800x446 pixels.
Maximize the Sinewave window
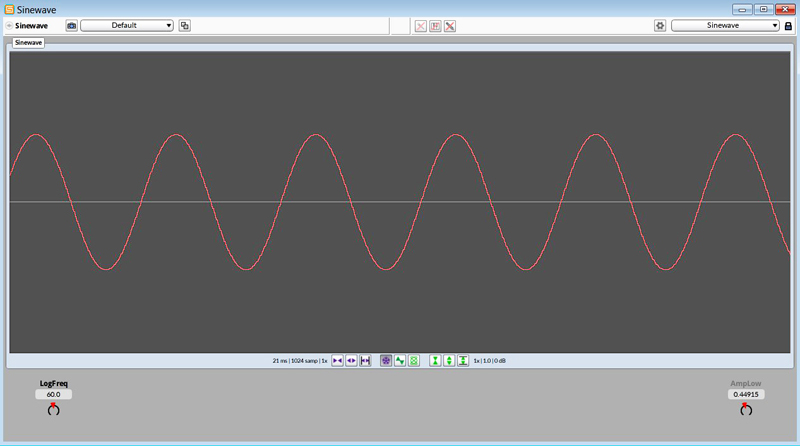pyautogui.click(x=763, y=9)
